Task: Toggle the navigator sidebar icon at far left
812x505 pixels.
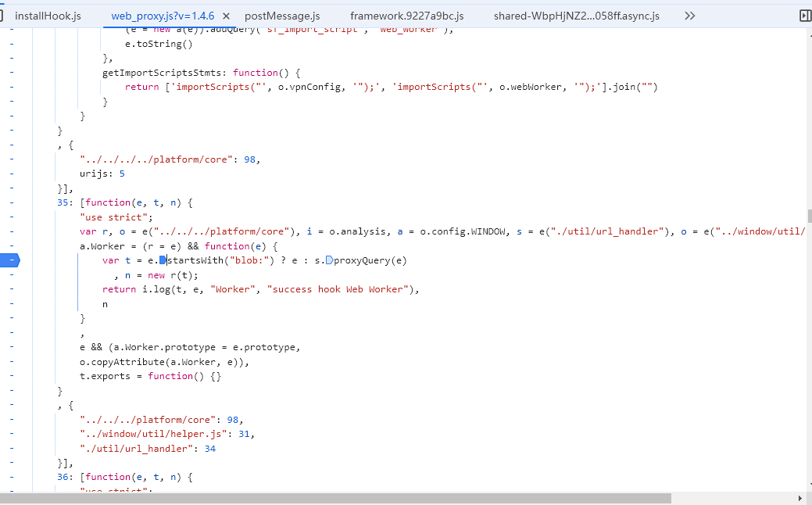Action: tap(2, 16)
